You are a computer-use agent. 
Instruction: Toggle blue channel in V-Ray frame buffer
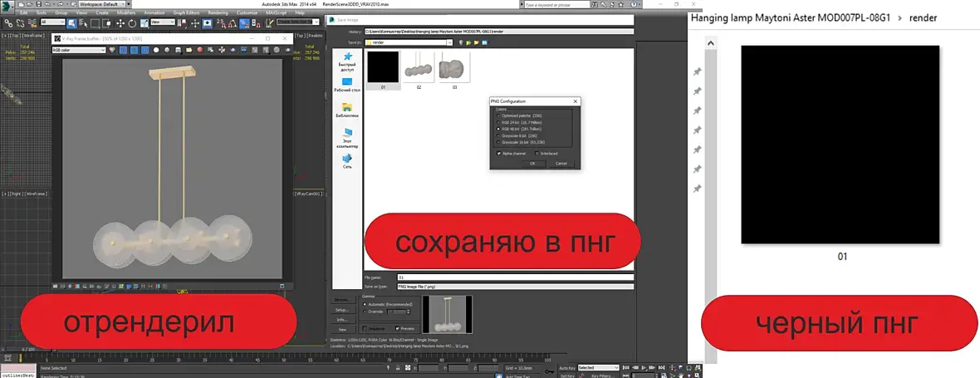pos(145,50)
